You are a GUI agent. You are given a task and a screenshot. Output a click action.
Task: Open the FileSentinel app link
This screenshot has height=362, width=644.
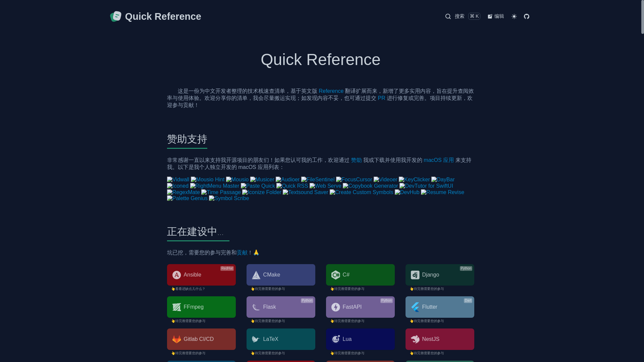(x=318, y=180)
